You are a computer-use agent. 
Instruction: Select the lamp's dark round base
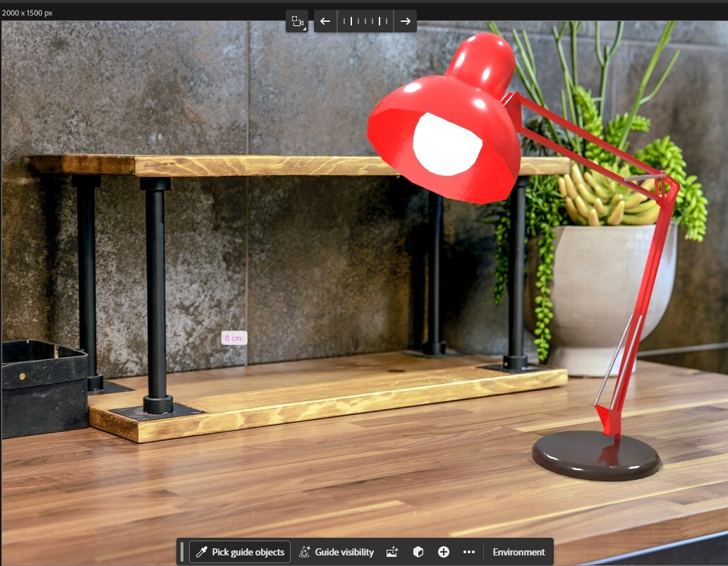click(x=595, y=454)
